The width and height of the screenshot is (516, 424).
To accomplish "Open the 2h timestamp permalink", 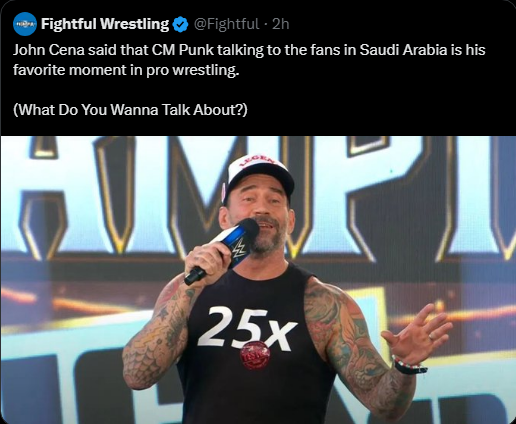I will (x=280, y=24).
